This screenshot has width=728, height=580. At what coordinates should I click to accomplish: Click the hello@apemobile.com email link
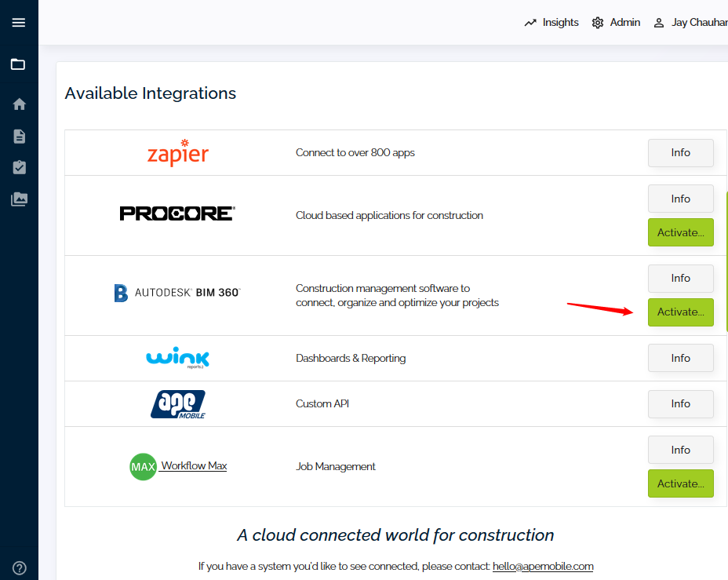point(543,566)
